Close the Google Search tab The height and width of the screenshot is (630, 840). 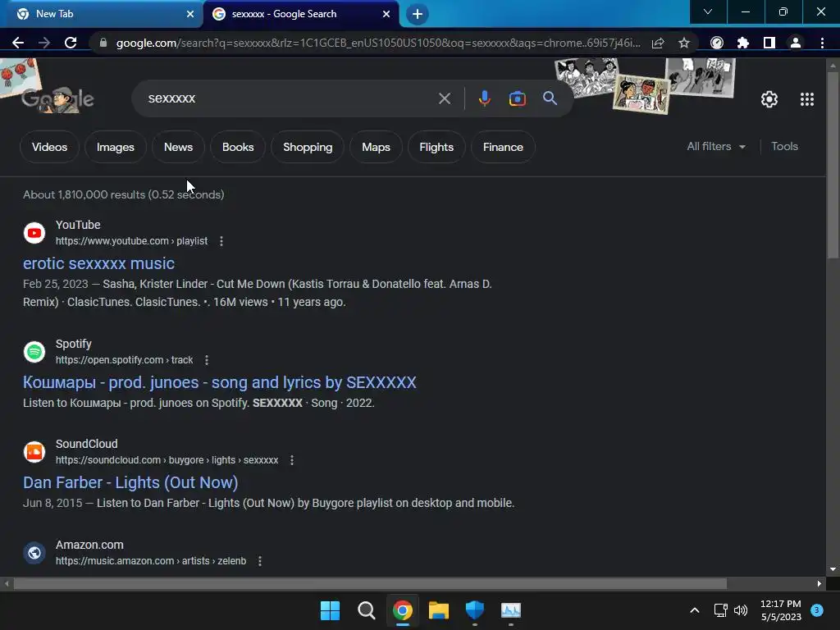coord(386,14)
